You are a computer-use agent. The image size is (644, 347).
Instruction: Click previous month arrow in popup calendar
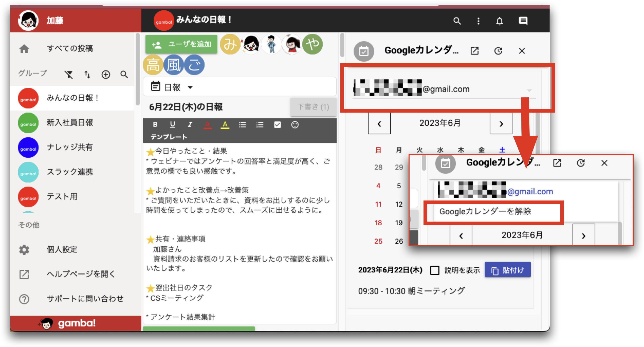pos(461,235)
